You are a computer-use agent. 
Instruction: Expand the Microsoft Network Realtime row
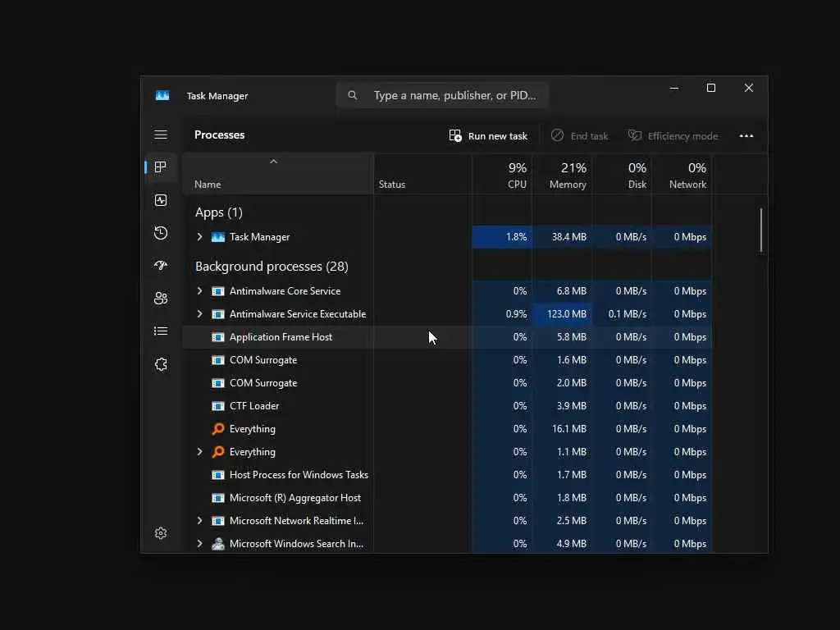199,521
